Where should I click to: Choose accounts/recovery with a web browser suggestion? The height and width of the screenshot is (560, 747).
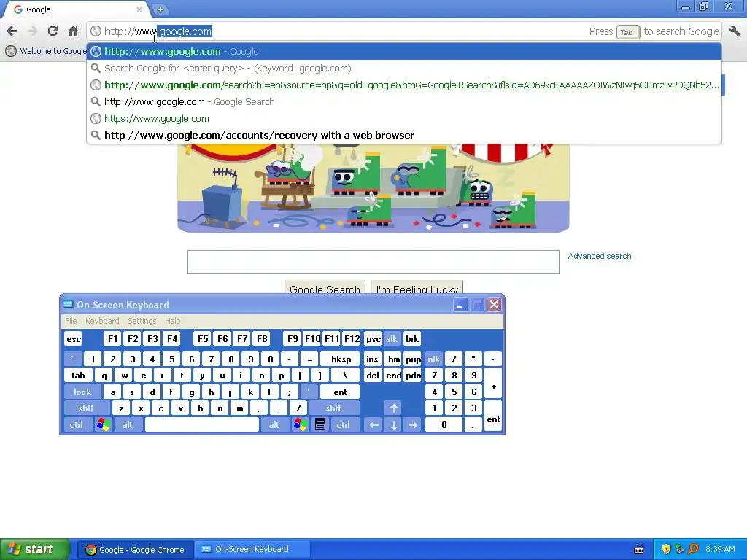click(x=404, y=135)
